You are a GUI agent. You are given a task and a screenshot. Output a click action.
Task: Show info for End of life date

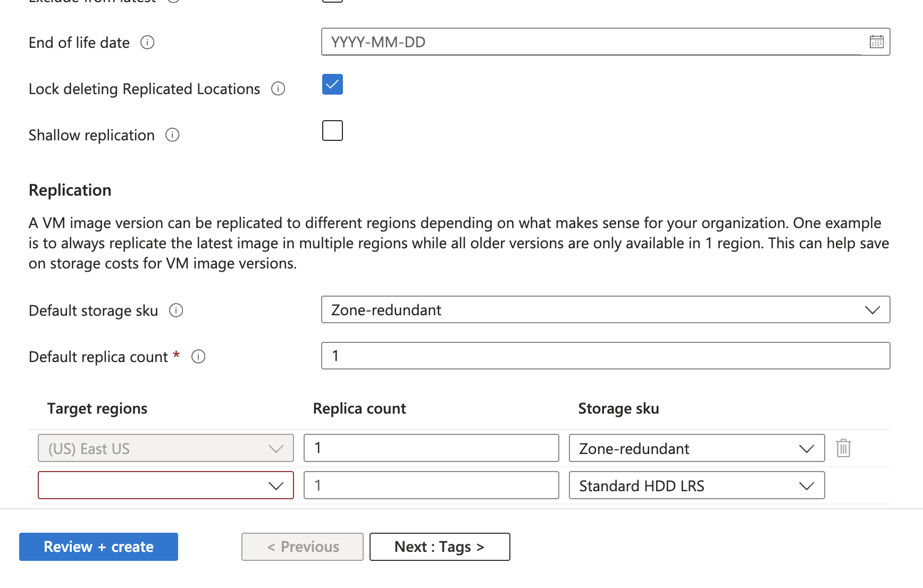tap(147, 43)
